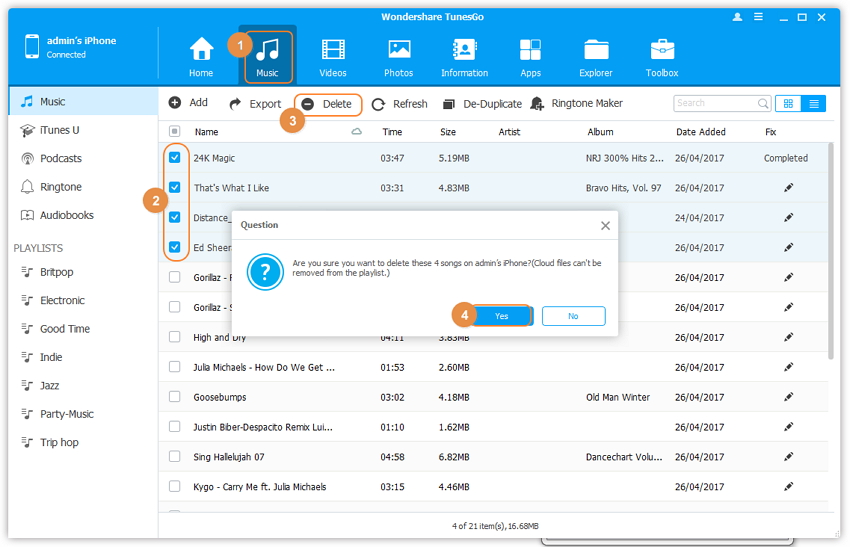Click pencil fix icon for Goosebumps
This screenshot has width=850, height=547.
coord(788,397)
